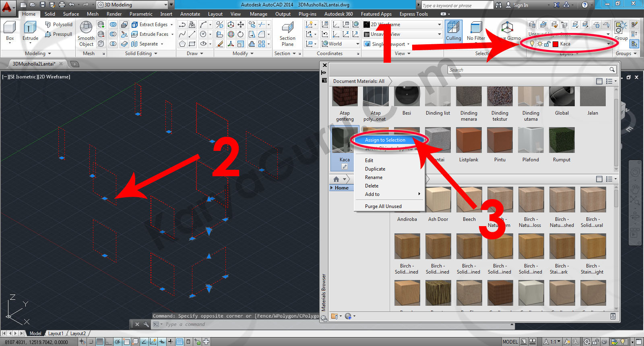
Task: Switch to the Render ribbon tab
Action: 114,14
